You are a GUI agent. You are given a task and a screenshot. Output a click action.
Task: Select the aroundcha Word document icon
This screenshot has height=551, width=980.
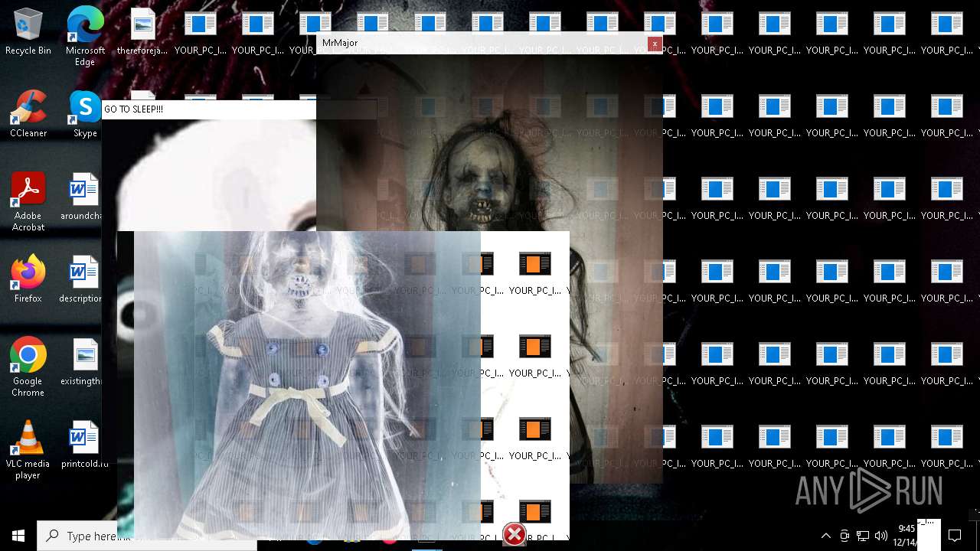(x=83, y=197)
